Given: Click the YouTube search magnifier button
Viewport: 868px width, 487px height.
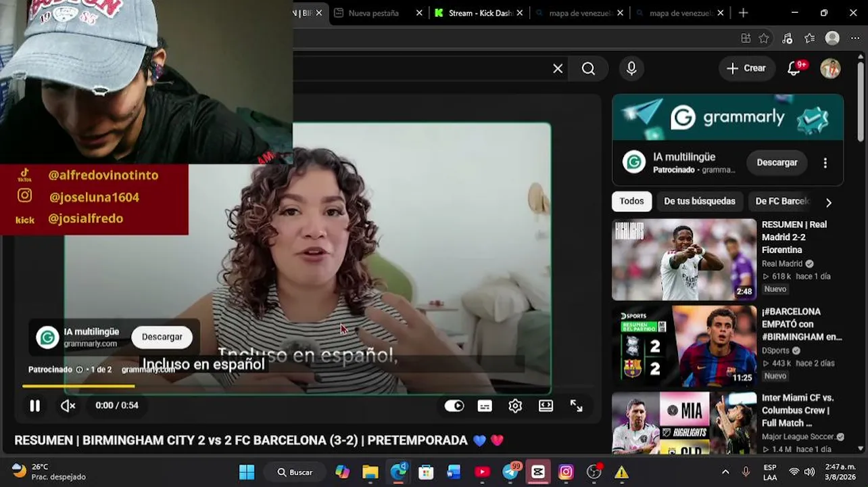Looking at the screenshot, I should tap(589, 68).
